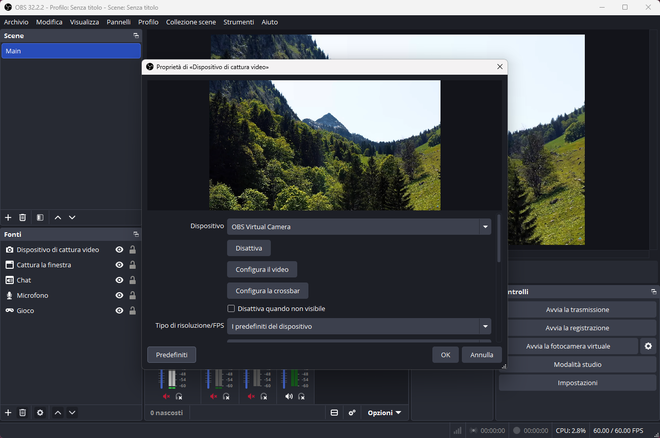The width and height of the screenshot is (660, 438).
Task: Click the 0 nascosti label in the mixer
Action: 167,413
